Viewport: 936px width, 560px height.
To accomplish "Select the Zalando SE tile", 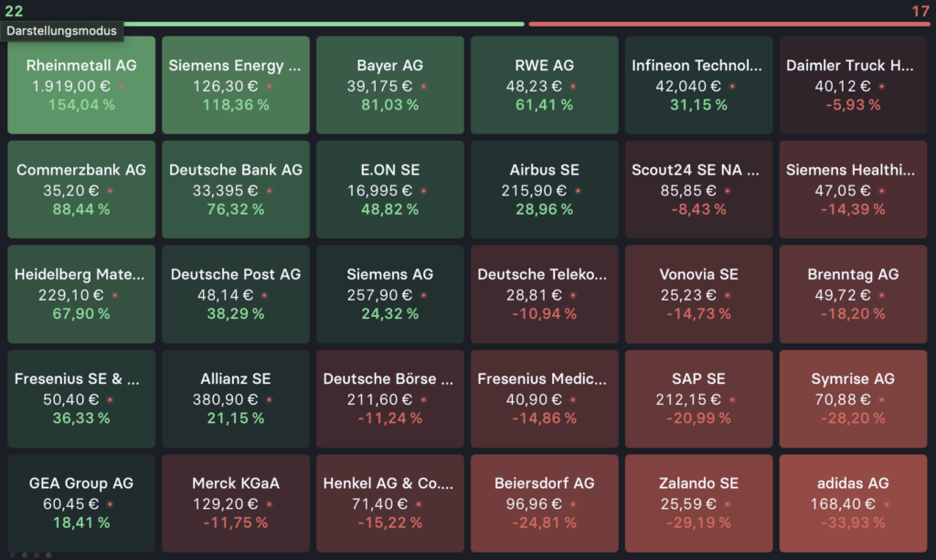I will [698, 503].
